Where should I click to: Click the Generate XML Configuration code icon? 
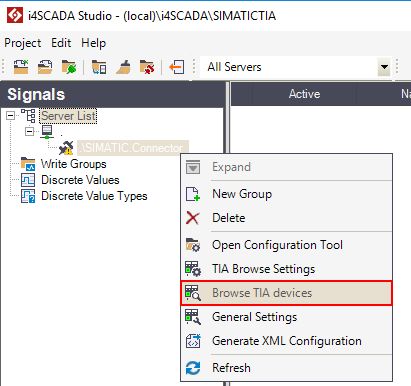click(193, 341)
